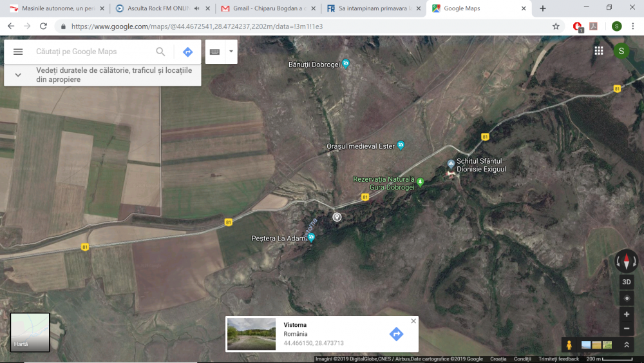
Task: Click the search magnifier icon
Action: click(x=160, y=52)
